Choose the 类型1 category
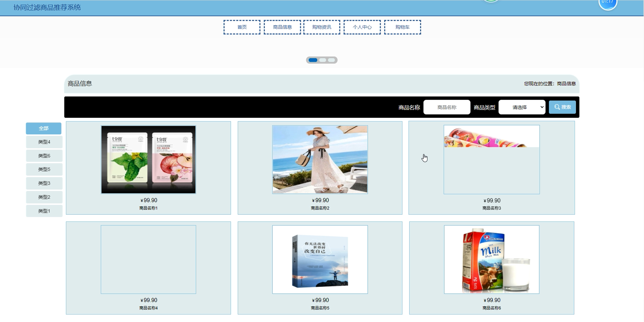 [44, 211]
